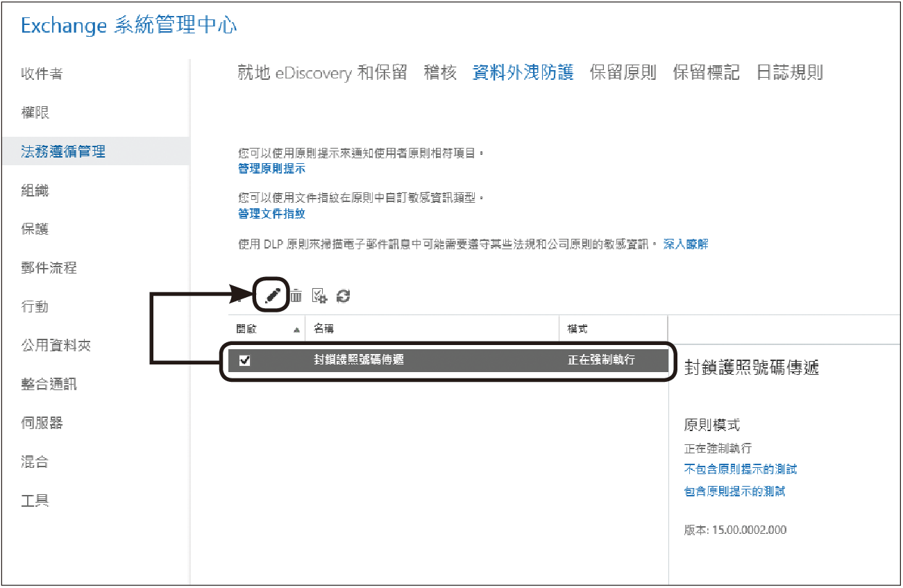Click the trash can delete icon
903x588 pixels.
tap(296, 296)
